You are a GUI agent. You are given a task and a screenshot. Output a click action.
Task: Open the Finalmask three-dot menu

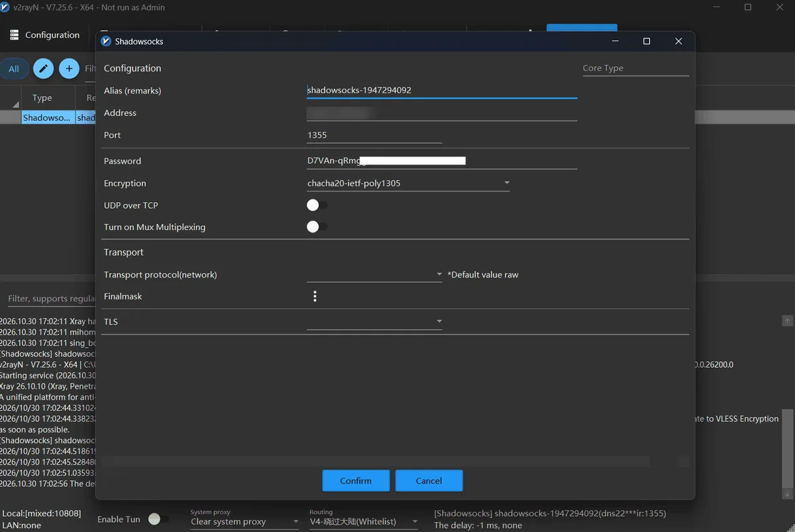[x=315, y=297]
